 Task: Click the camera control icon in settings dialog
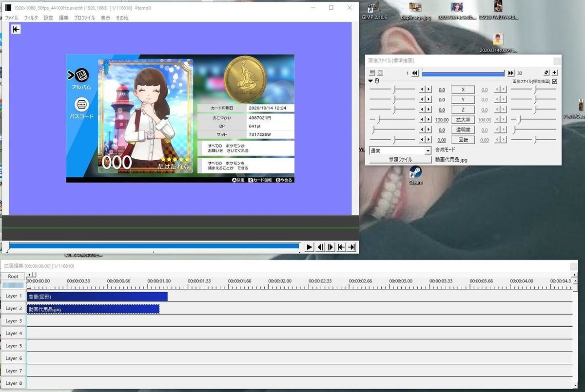coord(372,73)
